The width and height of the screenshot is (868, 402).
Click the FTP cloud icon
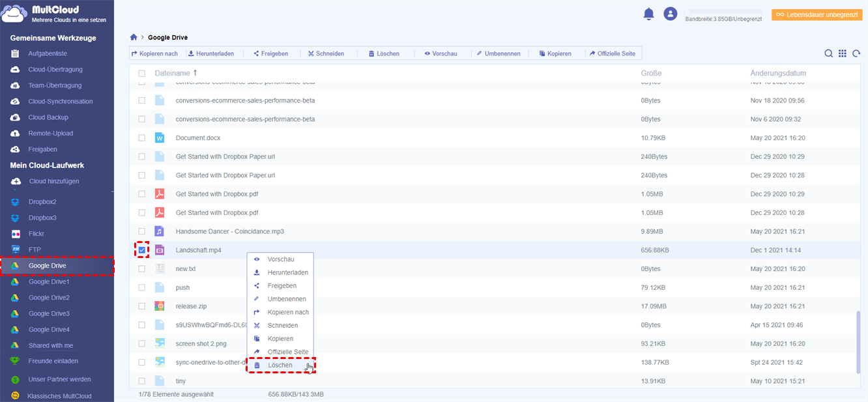(15, 250)
